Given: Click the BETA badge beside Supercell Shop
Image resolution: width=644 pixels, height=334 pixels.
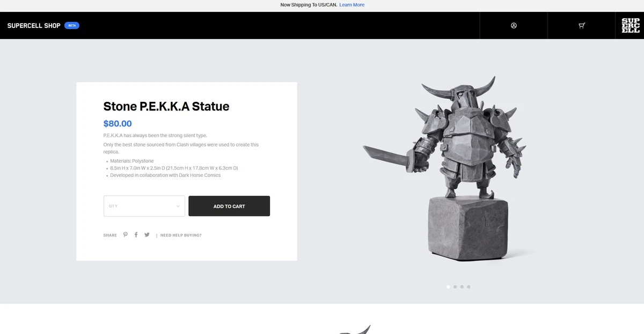Looking at the screenshot, I should (x=71, y=25).
